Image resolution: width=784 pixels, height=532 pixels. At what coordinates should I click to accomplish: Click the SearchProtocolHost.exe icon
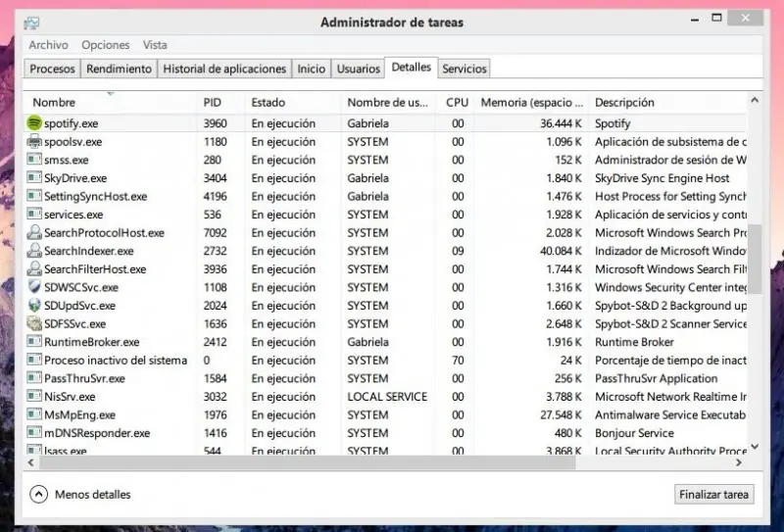(x=34, y=232)
